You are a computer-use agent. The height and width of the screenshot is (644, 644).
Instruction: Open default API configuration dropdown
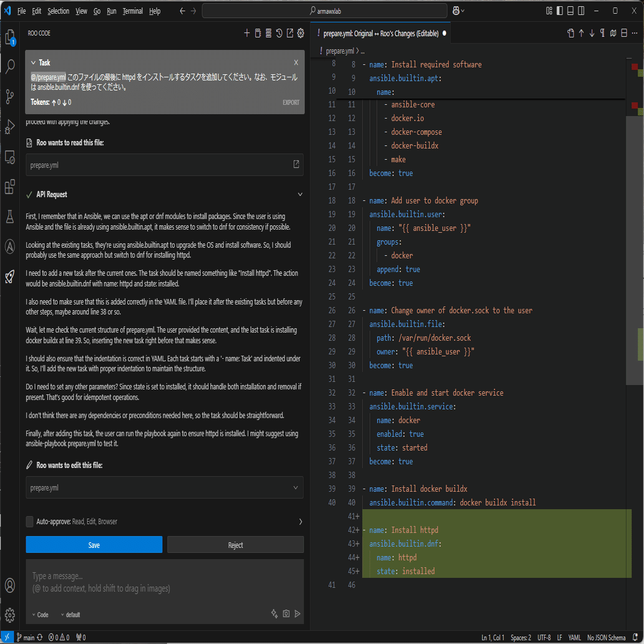click(x=71, y=615)
